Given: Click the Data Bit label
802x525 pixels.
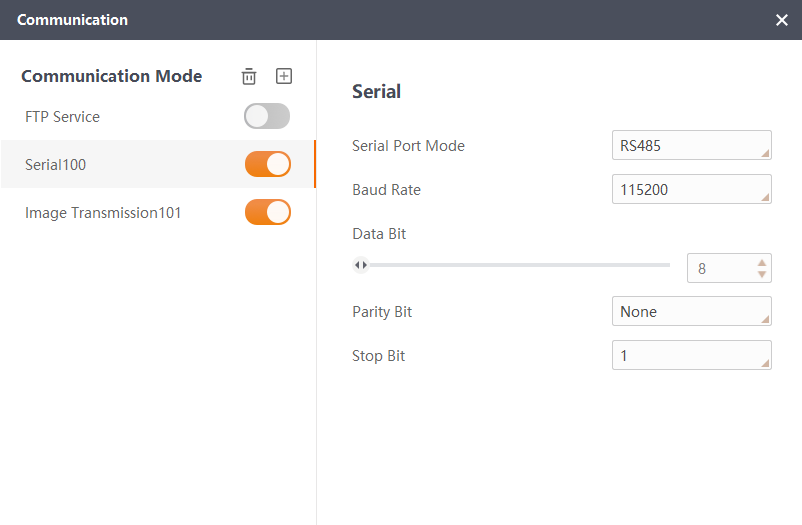Looking at the screenshot, I should [x=379, y=234].
